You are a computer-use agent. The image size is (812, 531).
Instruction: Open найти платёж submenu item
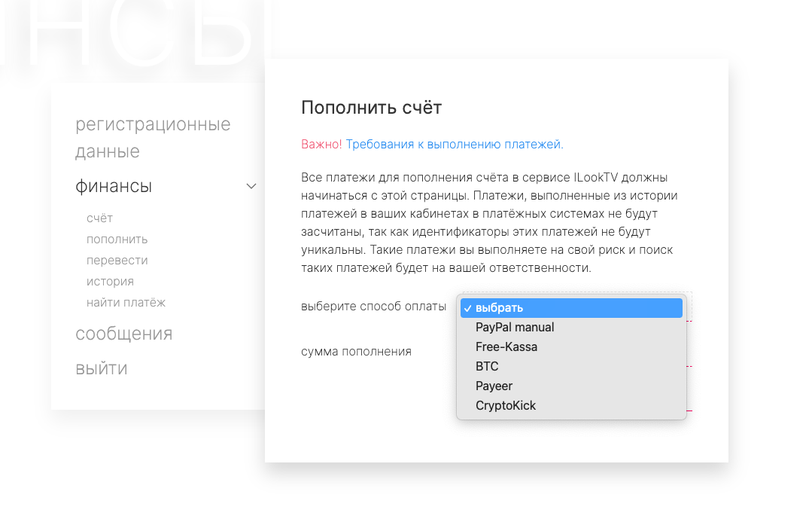coord(126,303)
